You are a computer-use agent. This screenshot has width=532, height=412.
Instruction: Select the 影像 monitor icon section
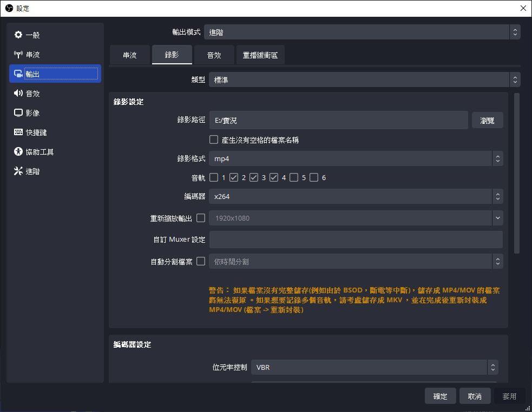[18, 112]
